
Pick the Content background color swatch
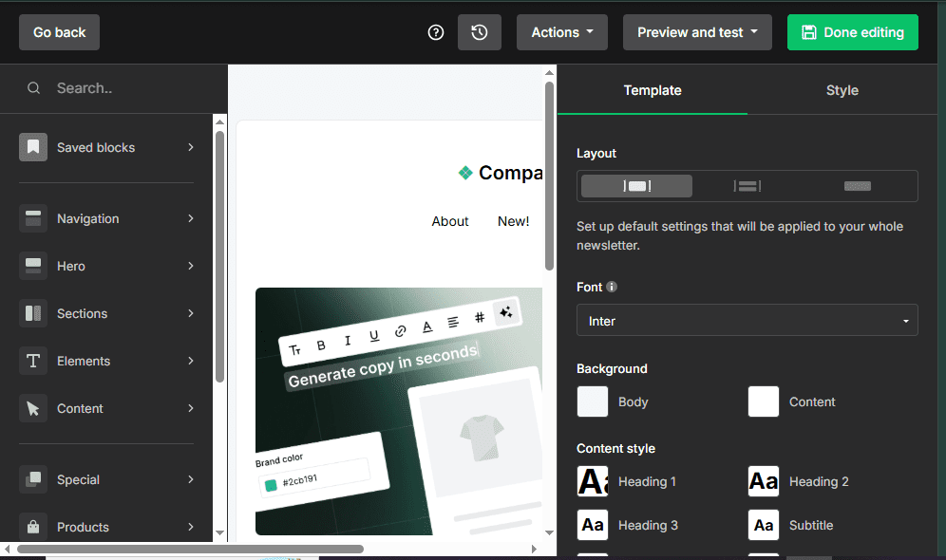[764, 401]
